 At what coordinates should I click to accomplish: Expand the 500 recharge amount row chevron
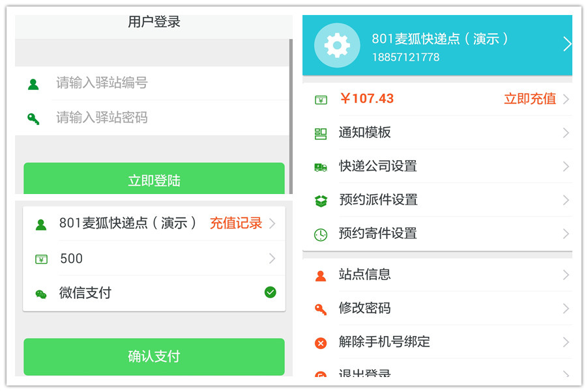pyautogui.click(x=272, y=259)
